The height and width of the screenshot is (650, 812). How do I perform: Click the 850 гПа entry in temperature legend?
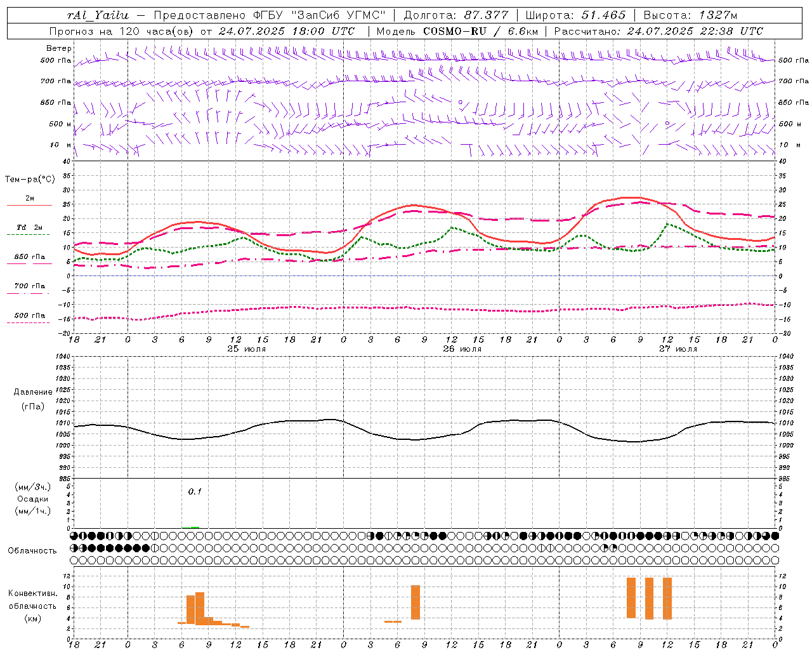pyautogui.click(x=30, y=257)
